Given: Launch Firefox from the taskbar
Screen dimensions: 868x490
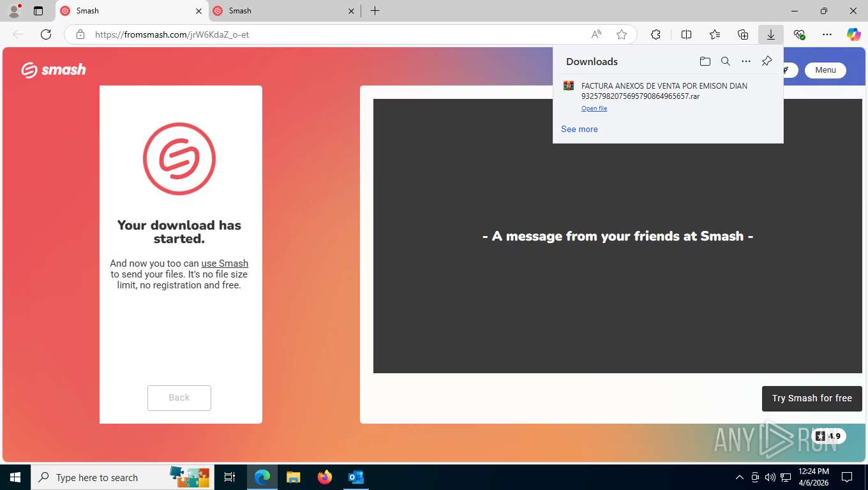Looking at the screenshot, I should point(324,477).
